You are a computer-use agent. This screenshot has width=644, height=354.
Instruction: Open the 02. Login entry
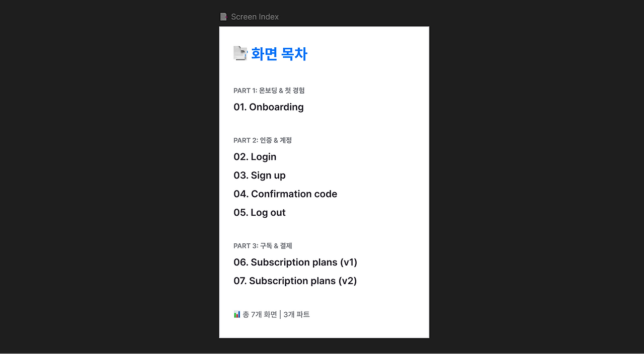point(255,156)
